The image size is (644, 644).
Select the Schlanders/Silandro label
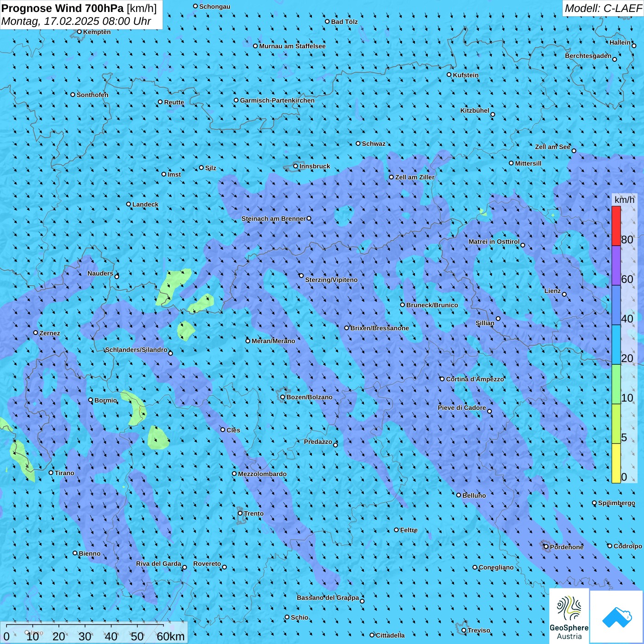point(136,350)
